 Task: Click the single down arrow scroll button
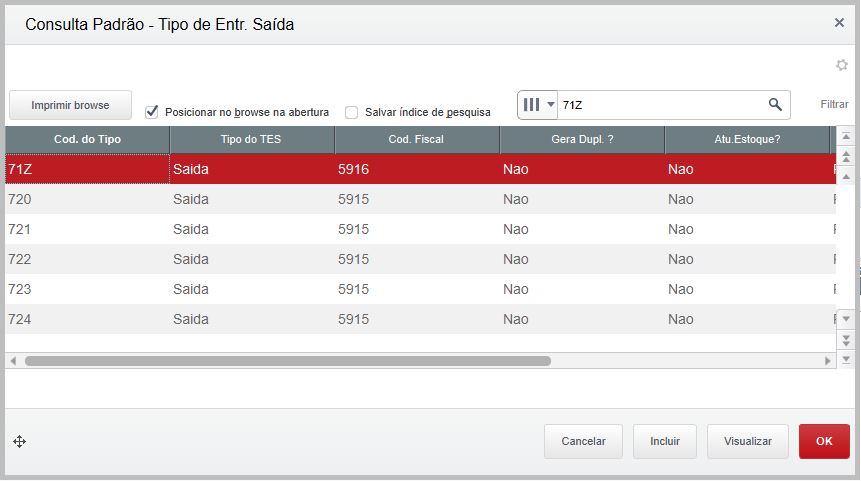pyautogui.click(x=846, y=319)
